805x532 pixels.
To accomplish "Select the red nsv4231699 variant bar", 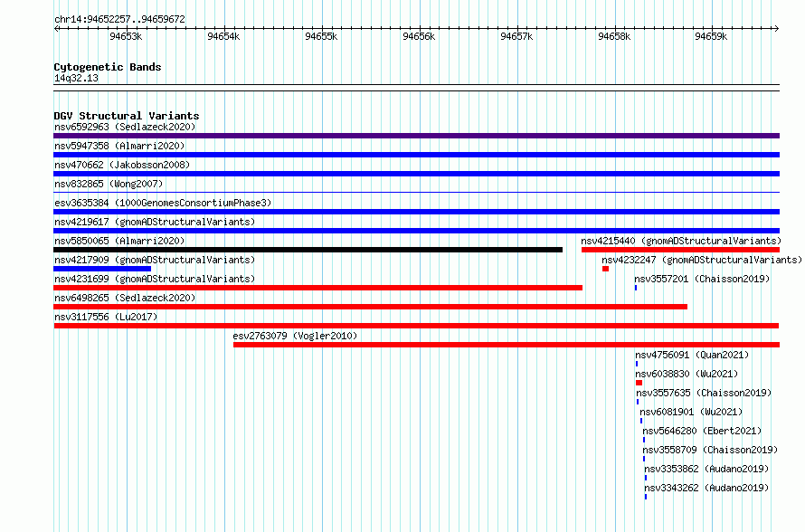I will click(317, 288).
